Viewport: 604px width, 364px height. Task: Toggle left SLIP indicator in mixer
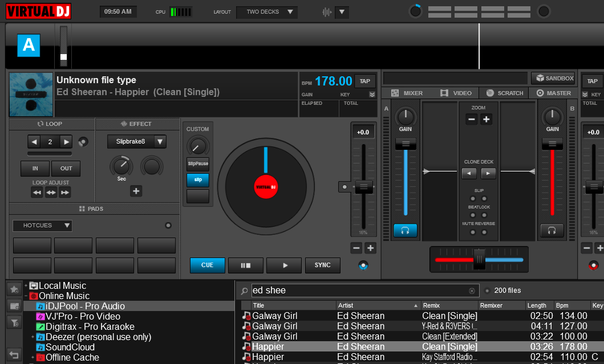473,199
